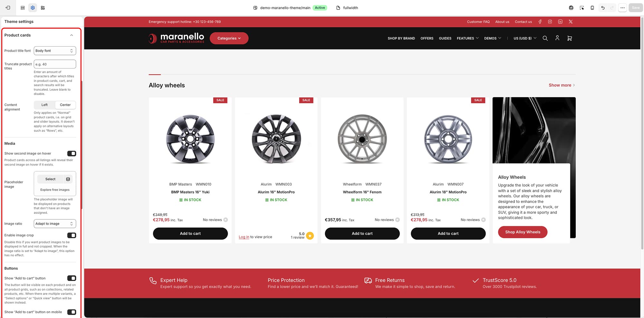Open the three-dot more actions menu
Image resolution: width=644 pixels, height=318 pixels.
point(622,8)
